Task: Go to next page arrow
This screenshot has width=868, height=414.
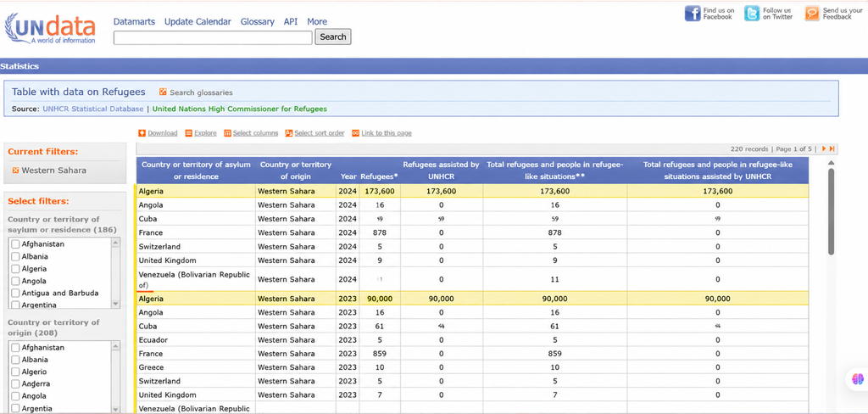Action: [x=824, y=148]
